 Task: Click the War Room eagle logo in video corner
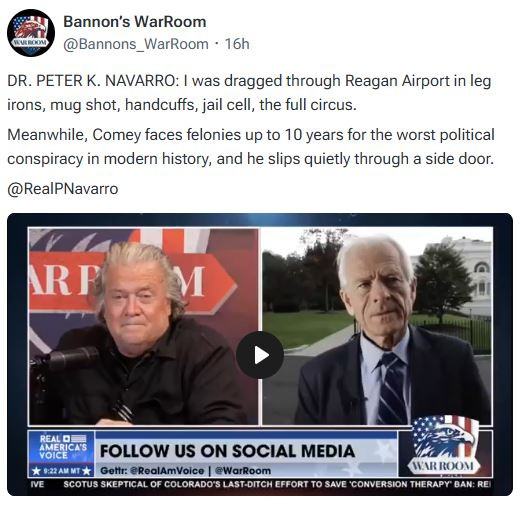(x=445, y=446)
